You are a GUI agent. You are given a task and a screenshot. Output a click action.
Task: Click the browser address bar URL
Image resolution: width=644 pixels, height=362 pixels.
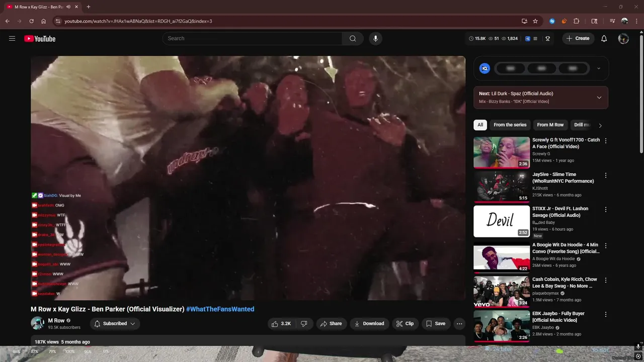coord(138,21)
